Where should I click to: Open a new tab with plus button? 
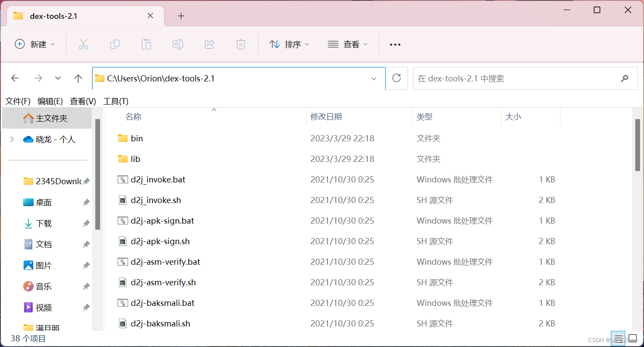pos(181,16)
